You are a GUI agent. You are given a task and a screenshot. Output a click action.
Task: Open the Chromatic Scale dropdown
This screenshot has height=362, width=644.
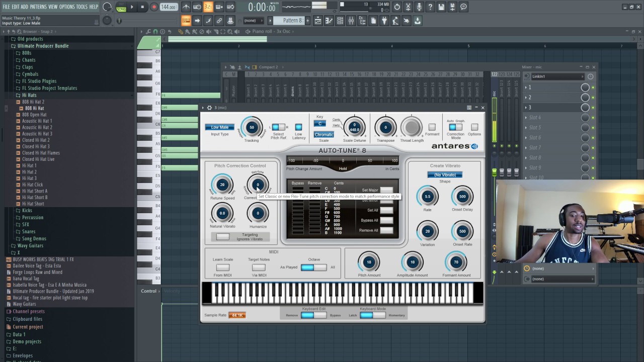324,135
